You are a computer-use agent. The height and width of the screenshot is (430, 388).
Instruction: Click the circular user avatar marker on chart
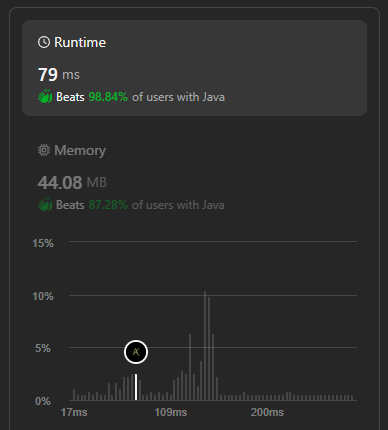coord(136,352)
